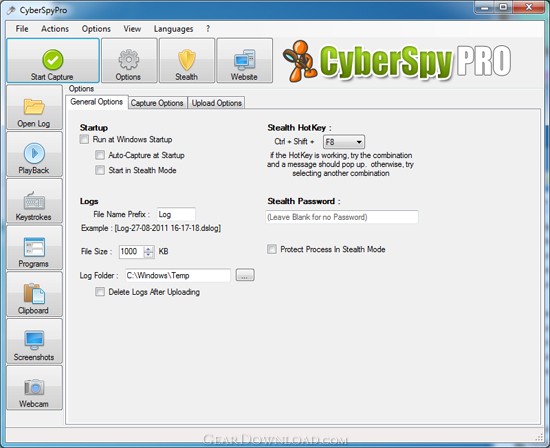Switch to the Upload Options tab
This screenshot has height=448, width=550.
coord(216,103)
